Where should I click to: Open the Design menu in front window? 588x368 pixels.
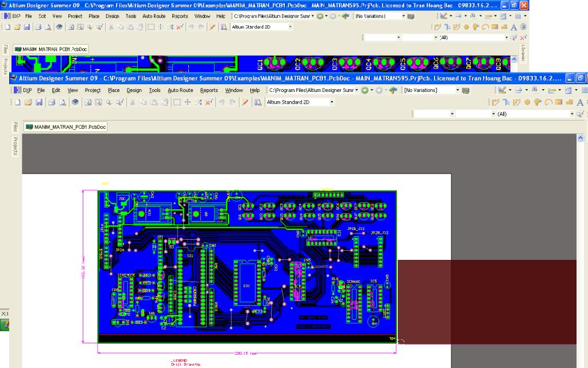click(x=134, y=90)
